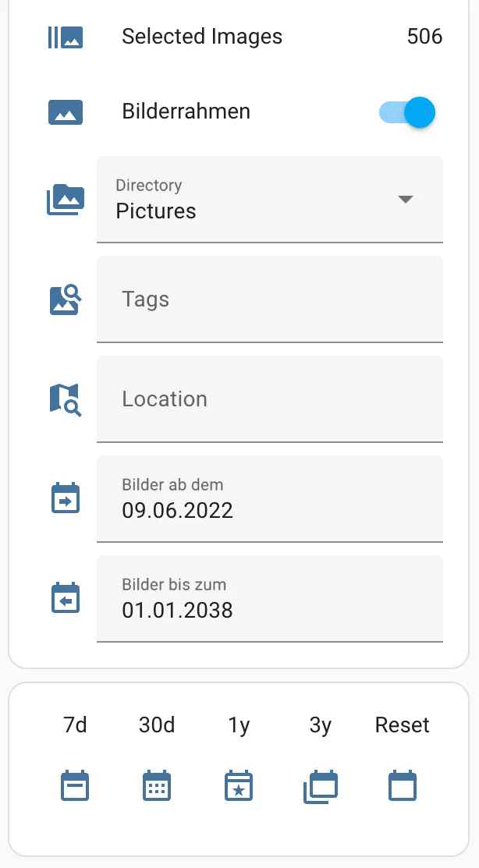
Task: Click into the Location input field
Action: click(270, 399)
